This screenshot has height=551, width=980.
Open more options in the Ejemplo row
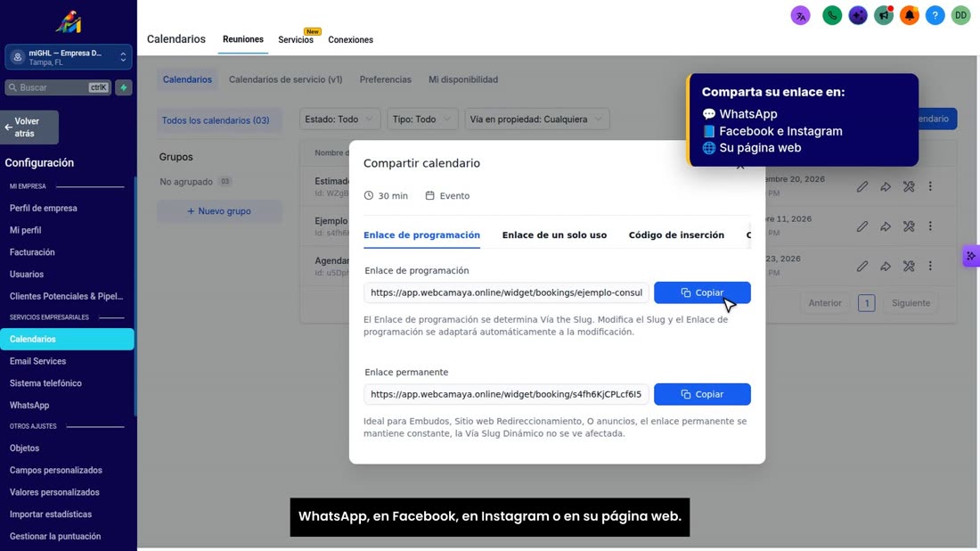(x=930, y=226)
